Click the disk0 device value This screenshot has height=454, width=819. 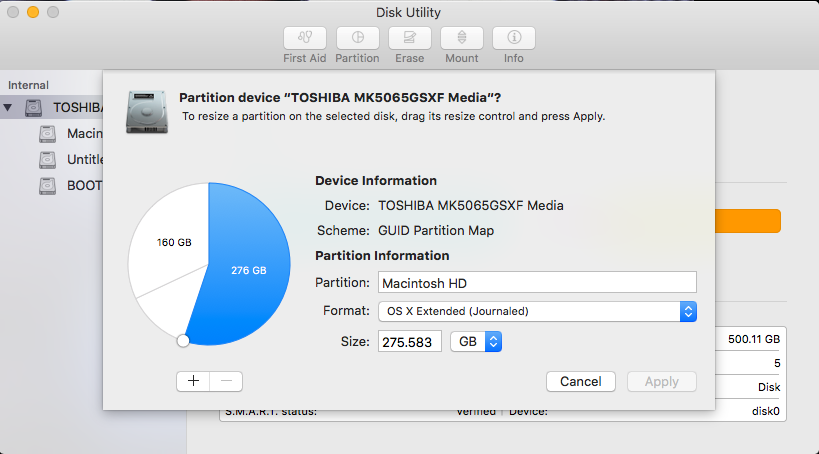tap(765, 411)
